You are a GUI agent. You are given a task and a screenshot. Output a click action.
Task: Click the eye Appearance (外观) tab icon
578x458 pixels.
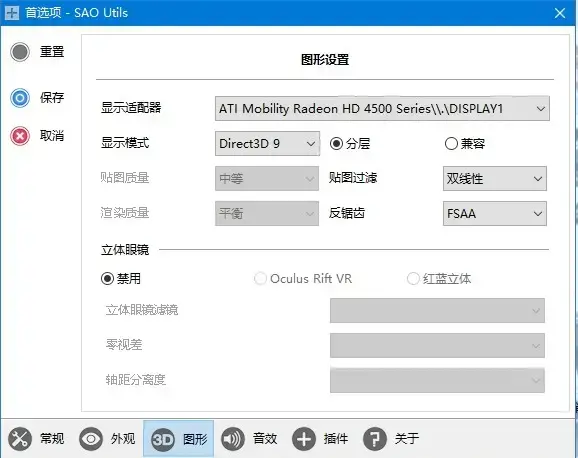coord(91,439)
